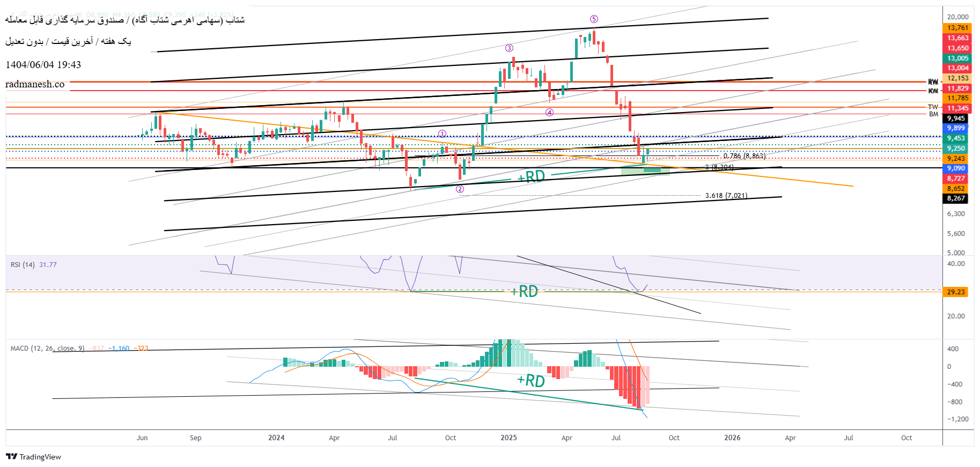Open the MACD (12, 26, close, 9) legend
980x467 pixels.
[47, 349]
